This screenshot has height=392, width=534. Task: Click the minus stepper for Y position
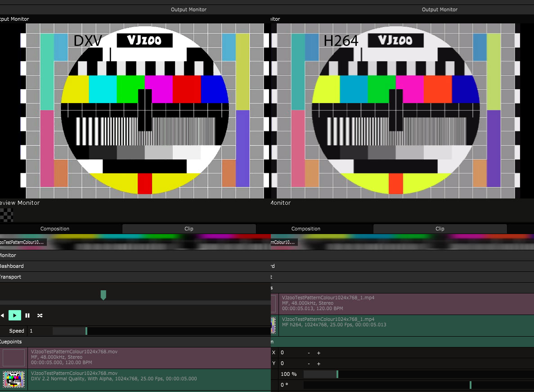click(x=309, y=363)
